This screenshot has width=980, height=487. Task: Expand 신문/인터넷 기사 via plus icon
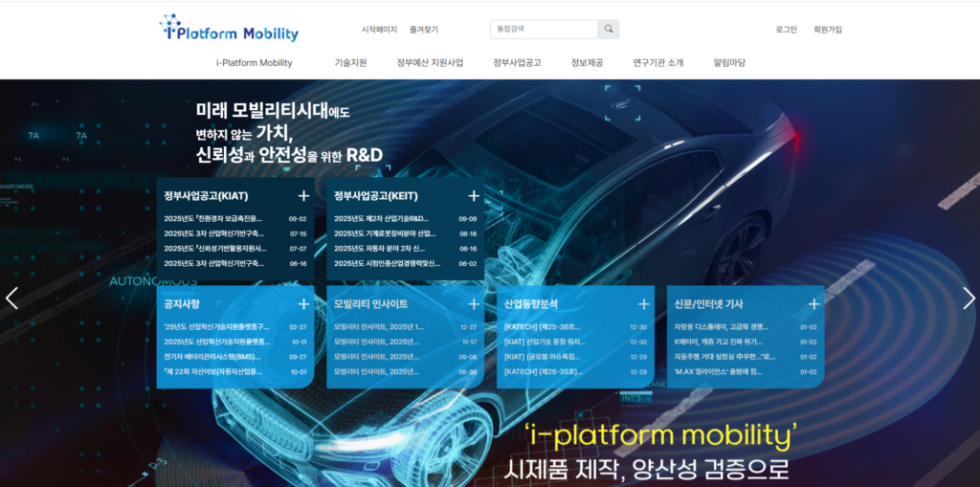click(x=814, y=304)
